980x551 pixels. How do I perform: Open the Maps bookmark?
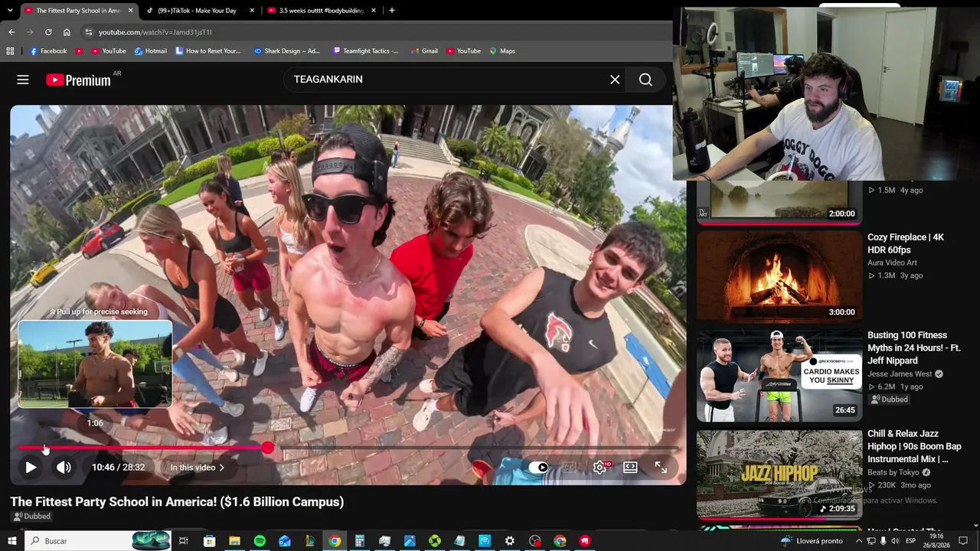501,51
